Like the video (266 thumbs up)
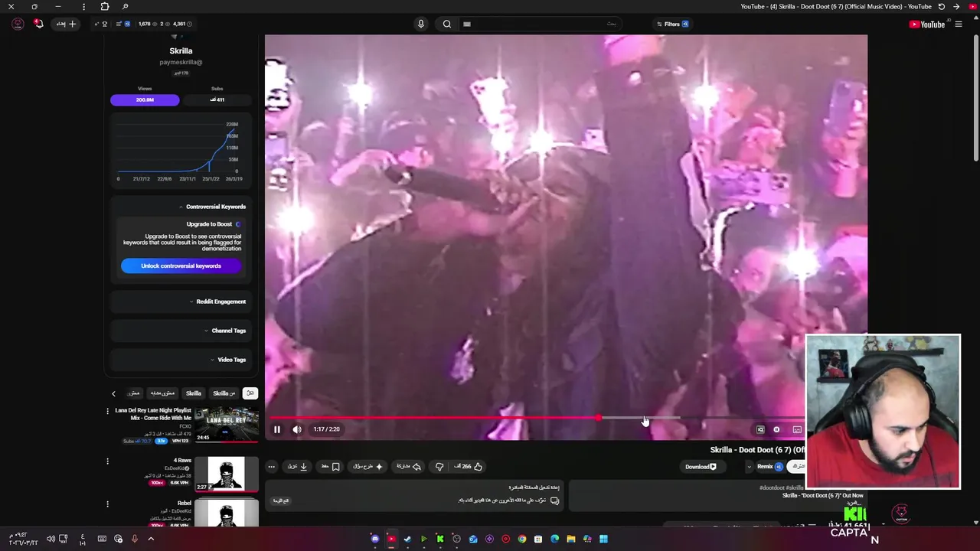Screen dimensions: 980x551 469,466
